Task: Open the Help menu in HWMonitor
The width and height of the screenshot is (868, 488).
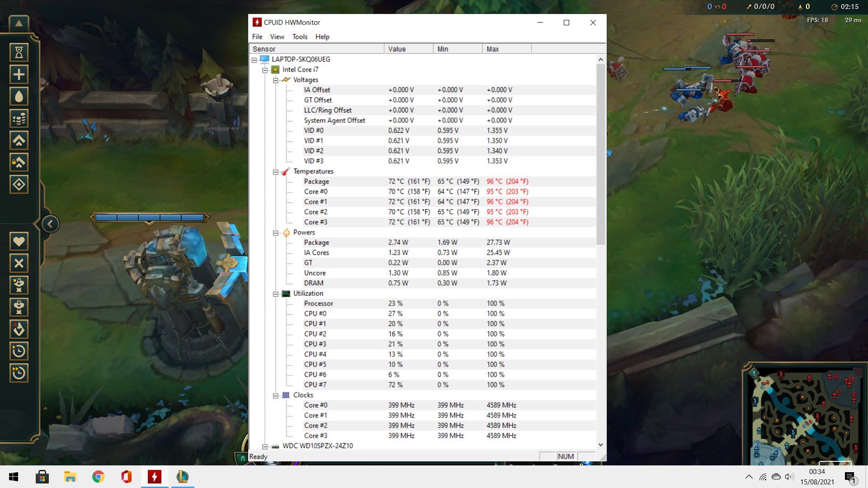Action: coord(322,37)
